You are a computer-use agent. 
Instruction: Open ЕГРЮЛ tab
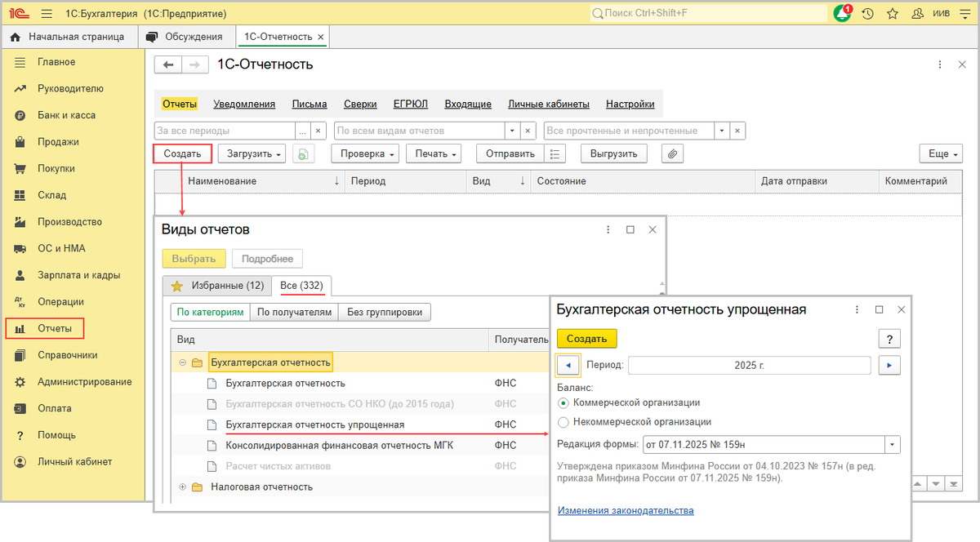(411, 104)
